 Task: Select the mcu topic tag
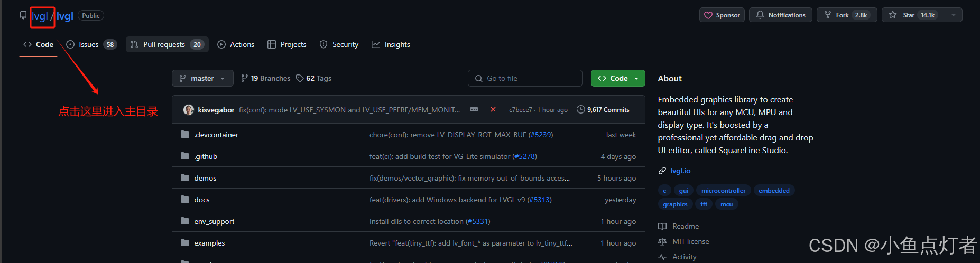tap(726, 204)
